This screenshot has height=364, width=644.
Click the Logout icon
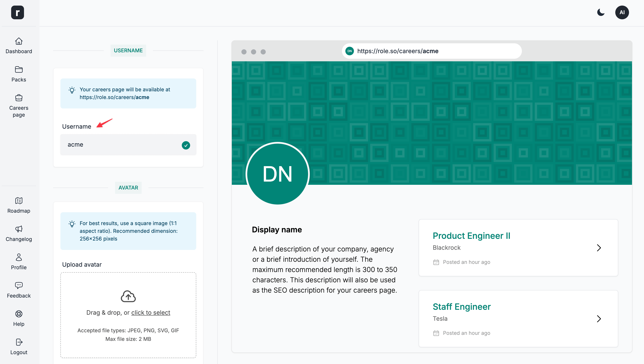tap(19, 342)
